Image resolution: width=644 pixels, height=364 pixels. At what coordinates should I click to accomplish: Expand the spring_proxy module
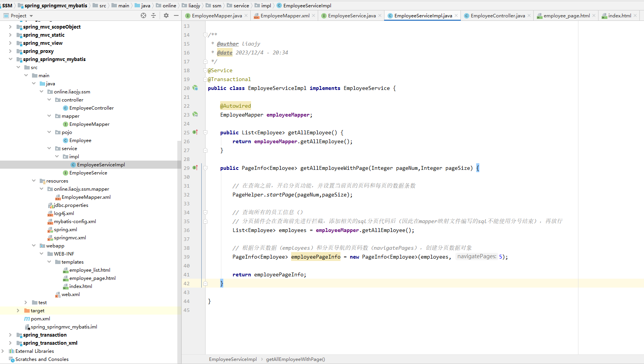pos(10,51)
